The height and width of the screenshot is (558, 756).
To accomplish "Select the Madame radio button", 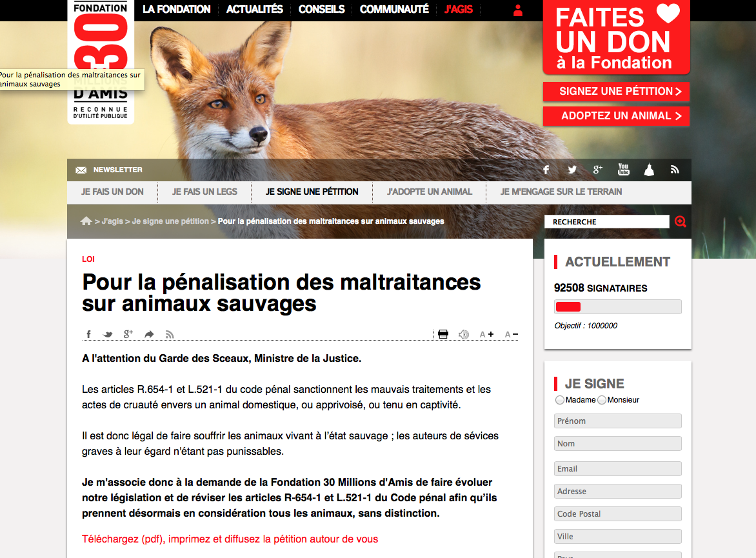I will click(560, 400).
